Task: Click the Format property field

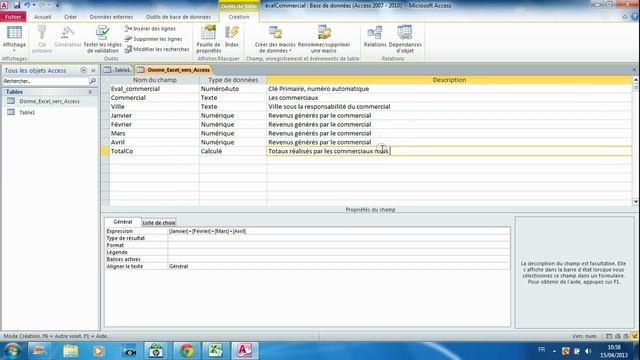Action: [339, 245]
